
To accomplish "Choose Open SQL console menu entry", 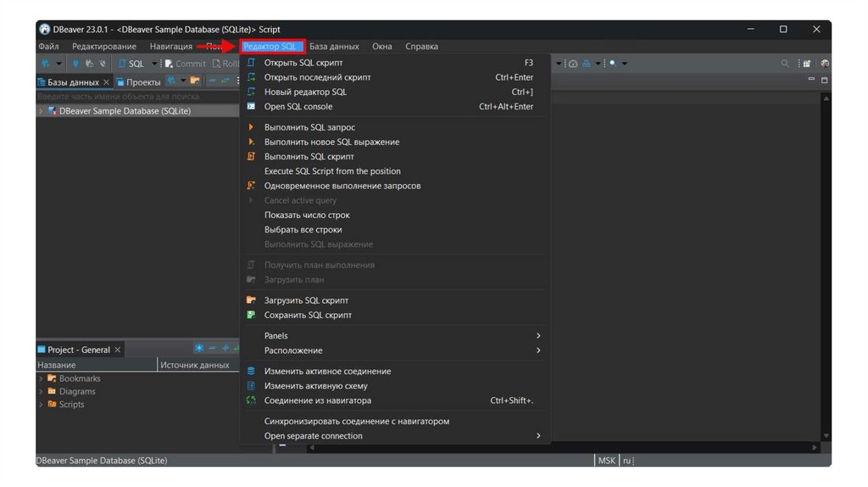I will 395,106.
